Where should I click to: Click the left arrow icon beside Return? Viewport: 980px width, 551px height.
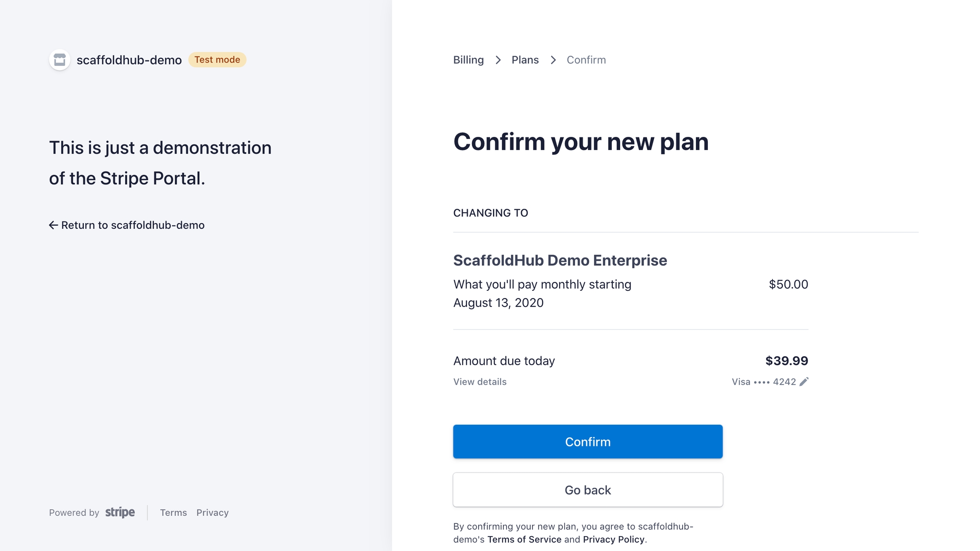[53, 225]
